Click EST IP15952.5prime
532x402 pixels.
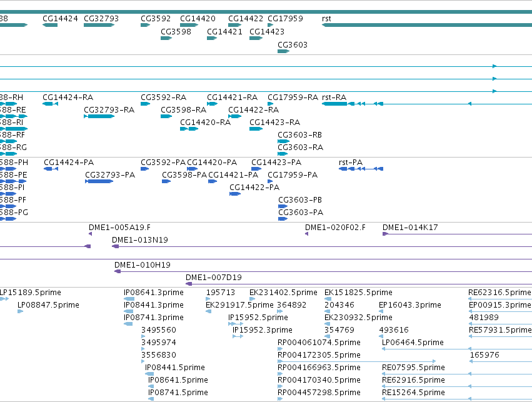coord(258,318)
